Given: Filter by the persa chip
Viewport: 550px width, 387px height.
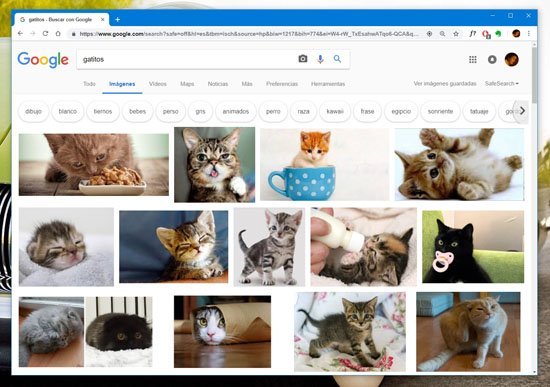Looking at the screenshot, I should (170, 111).
